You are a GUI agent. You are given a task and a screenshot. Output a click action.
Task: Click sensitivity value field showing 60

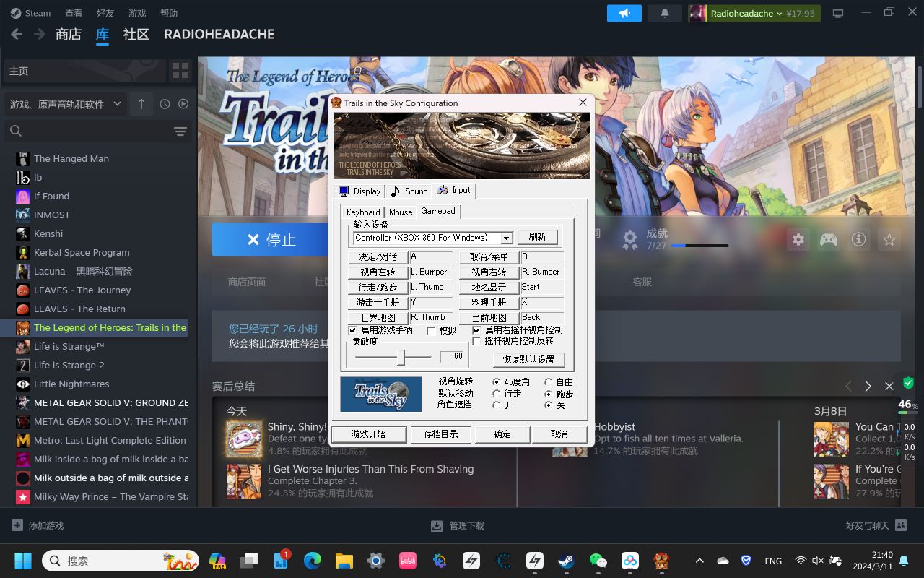452,356
